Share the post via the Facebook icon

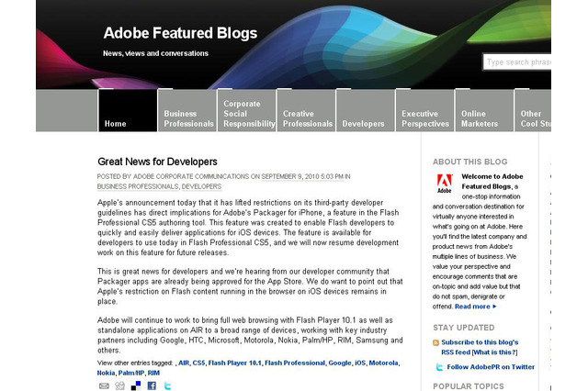pos(152,385)
